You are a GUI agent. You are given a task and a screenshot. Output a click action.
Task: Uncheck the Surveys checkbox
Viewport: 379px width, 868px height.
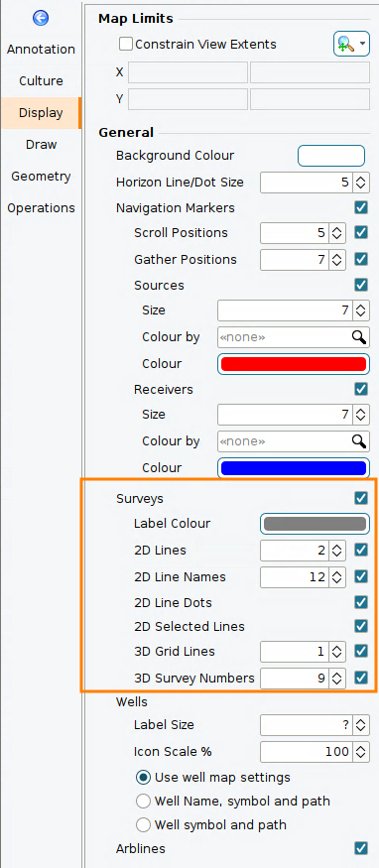[x=361, y=498]
